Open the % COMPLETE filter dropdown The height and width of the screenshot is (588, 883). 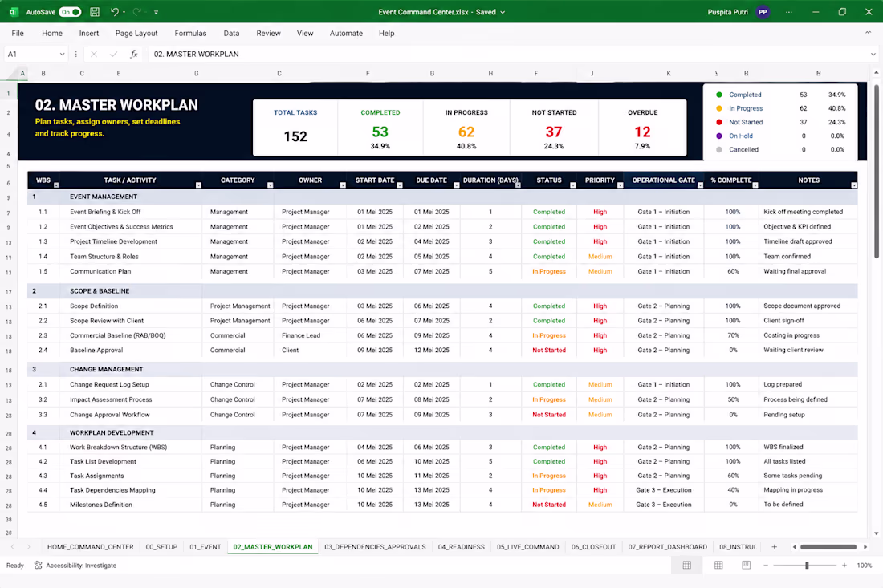(x=755, y=185)
